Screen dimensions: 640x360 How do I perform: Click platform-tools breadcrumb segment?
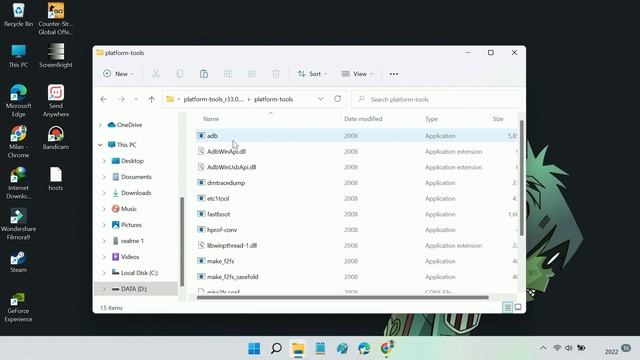coord(273,99)
